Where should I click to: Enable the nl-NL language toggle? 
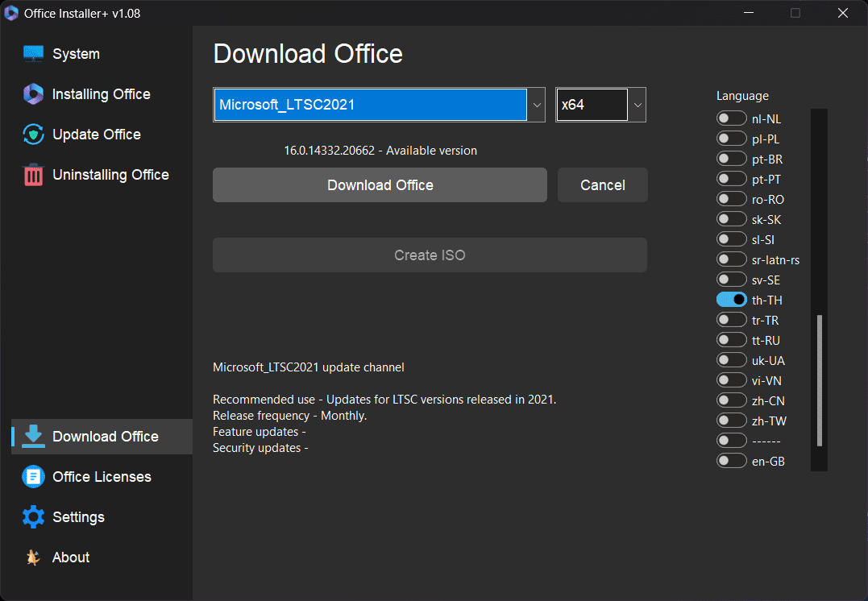tap(731, 118)
